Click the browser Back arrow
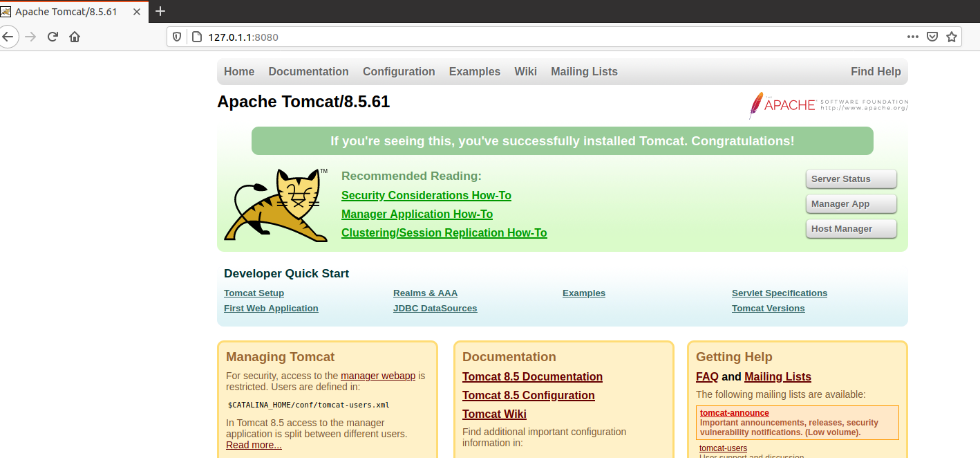Image resolution: width=980 pixels, height=458 pixels. (x=7, y=37)
